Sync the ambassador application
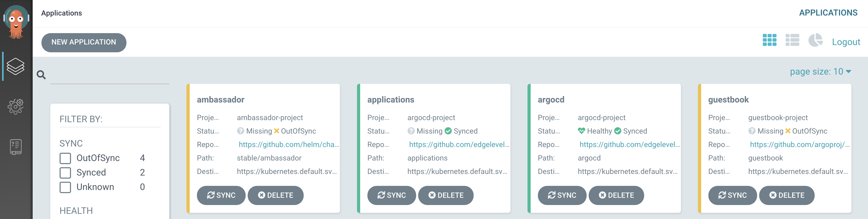This screenshot has height=219, width=868. click(221, 195)
